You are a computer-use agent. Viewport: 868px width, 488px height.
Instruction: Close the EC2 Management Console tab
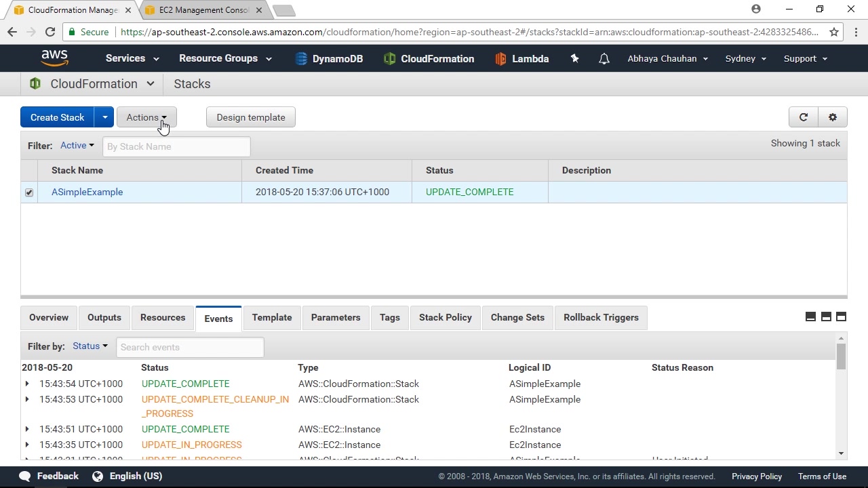click(x=259, y=10)
